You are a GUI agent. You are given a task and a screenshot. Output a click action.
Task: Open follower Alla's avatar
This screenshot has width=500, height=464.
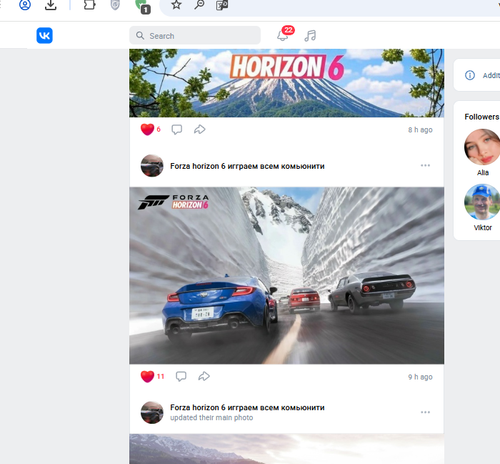tap(482, 147)
